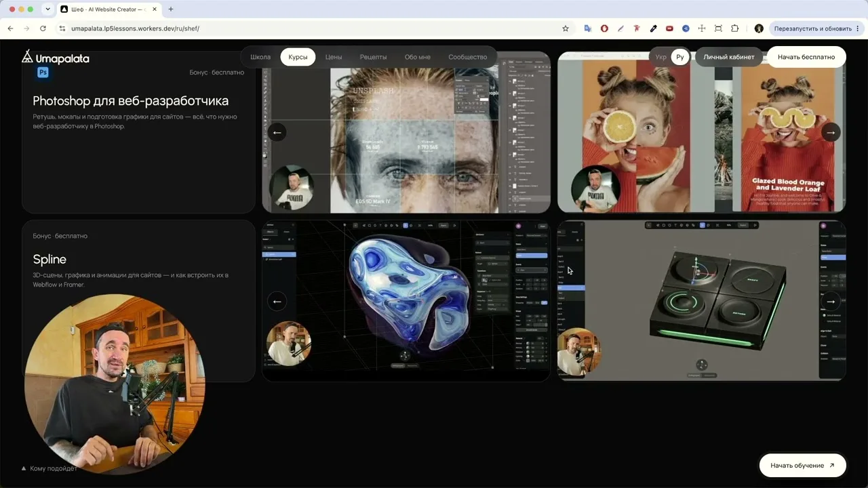Click the Photoshop Ps badge icon
This screenshot has height=488, width=868.
[43, 72]
